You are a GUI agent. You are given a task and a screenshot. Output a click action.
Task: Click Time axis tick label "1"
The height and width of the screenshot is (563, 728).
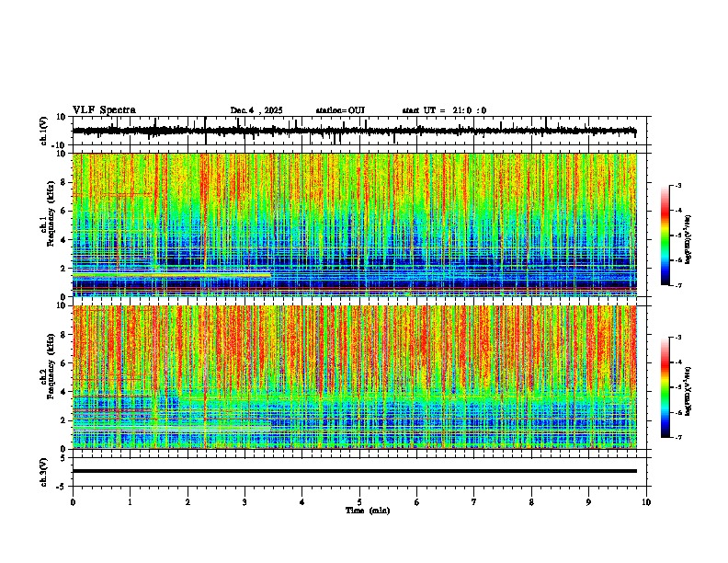(x=130, y=502)
